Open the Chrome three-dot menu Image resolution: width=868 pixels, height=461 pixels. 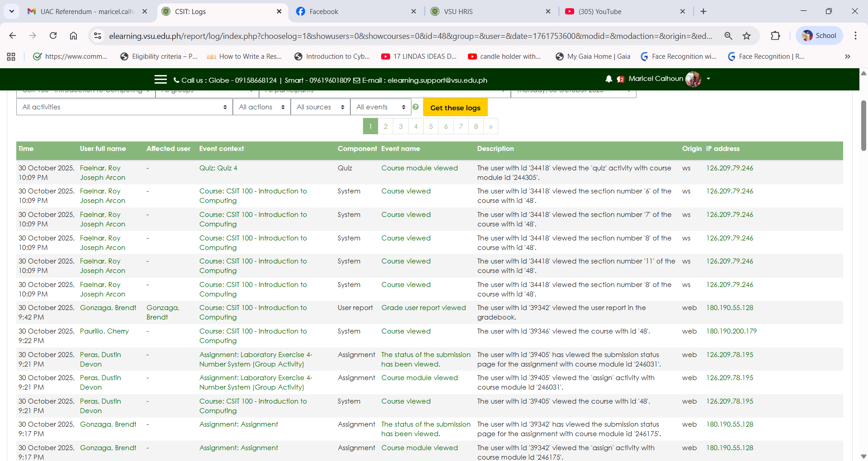tap(855, 36)
